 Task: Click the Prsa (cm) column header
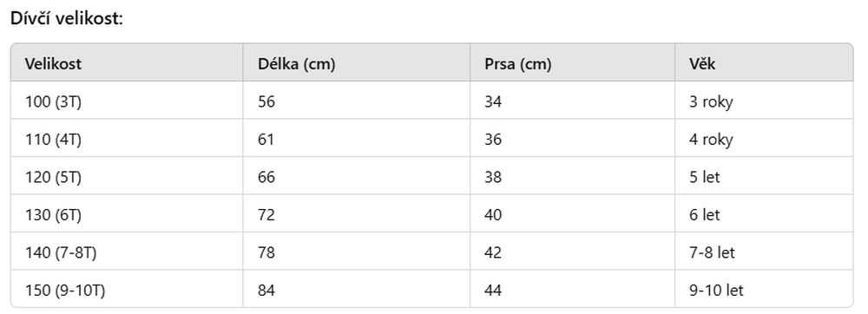click(x=518, y=64)
